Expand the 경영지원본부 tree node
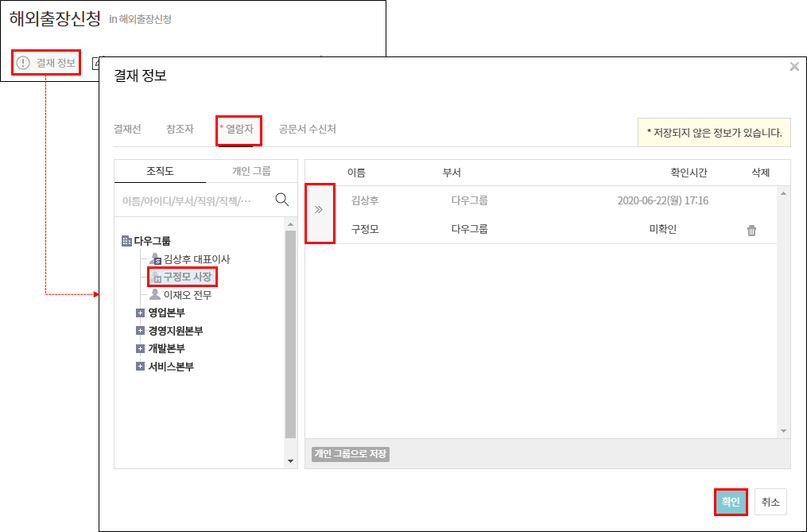Screen dimensions: 807x532 [140, 331]
